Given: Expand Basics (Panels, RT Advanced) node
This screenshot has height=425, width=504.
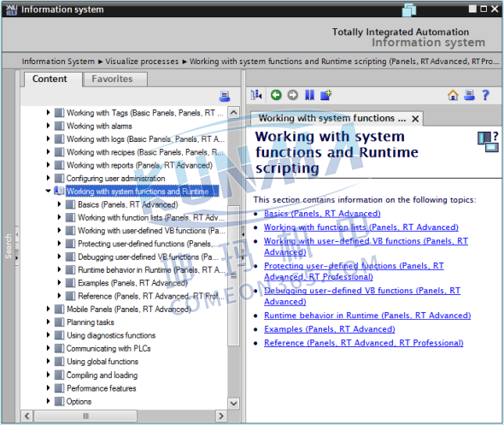Looking at the screenshot, I should pyautogui.click(x=59, y=204).
